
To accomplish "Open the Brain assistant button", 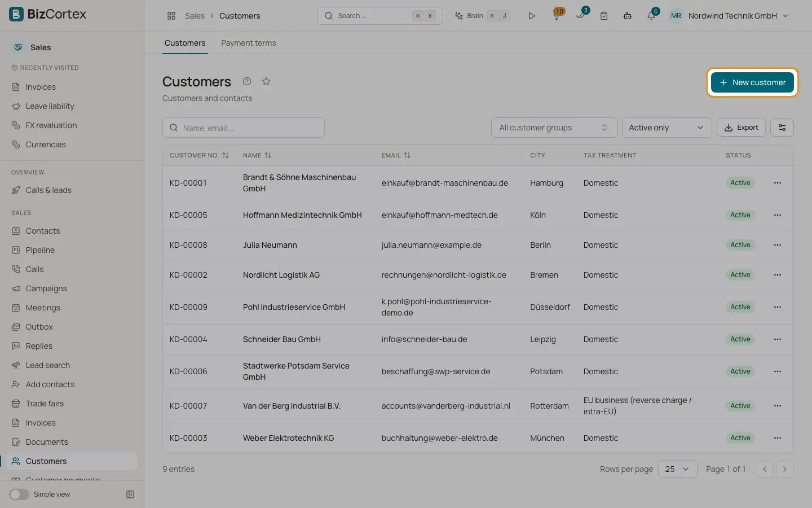I will click(483, 16).
